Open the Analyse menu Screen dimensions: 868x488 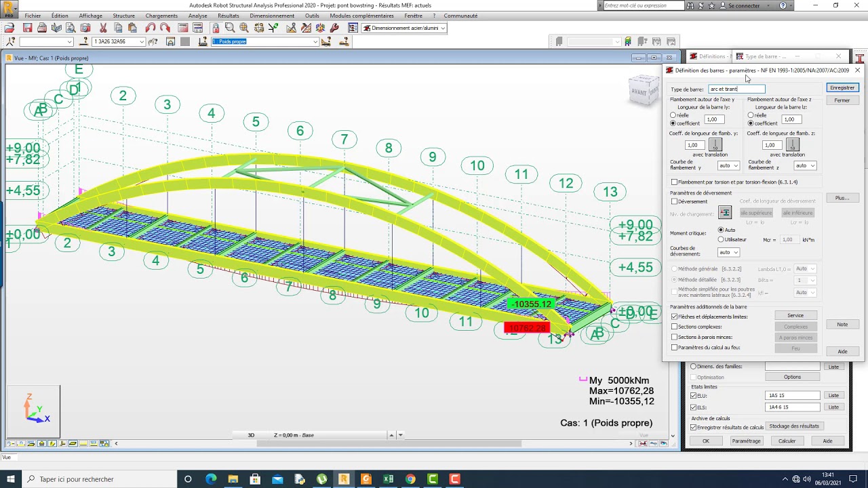point(198,16)
